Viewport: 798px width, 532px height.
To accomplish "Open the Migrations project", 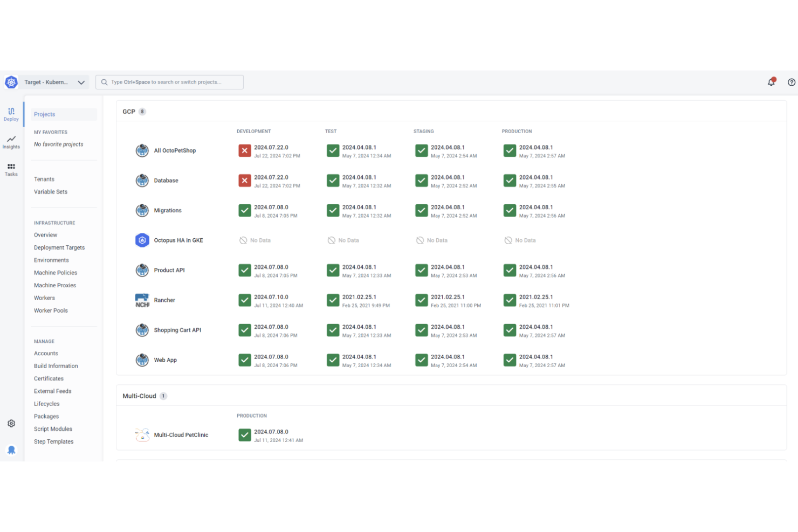I will tap(168, 210).
